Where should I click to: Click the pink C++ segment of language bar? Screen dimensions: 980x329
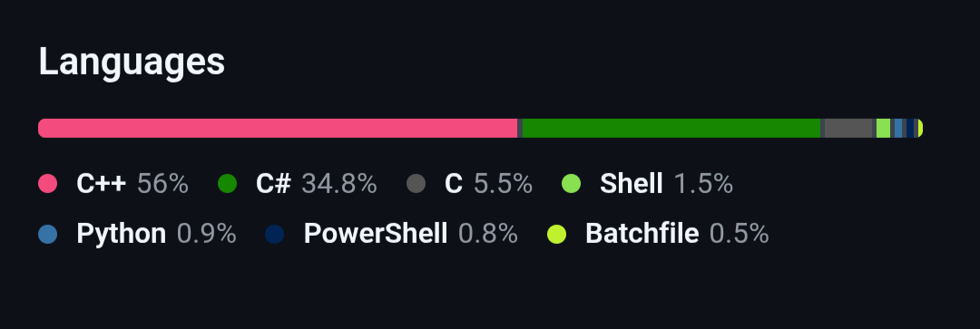coord(278,128)
